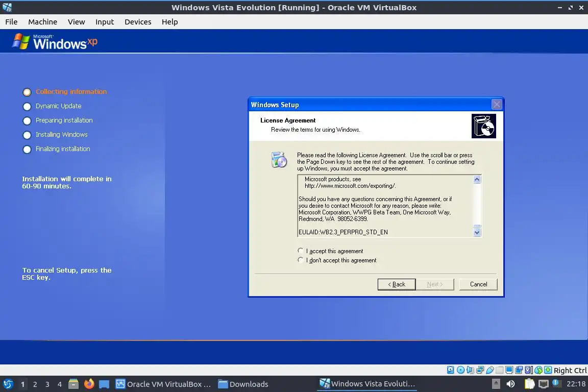This screenshot has width=588, height=392.
Task: Click the license text scroll-down arrow
Action: 477,233
